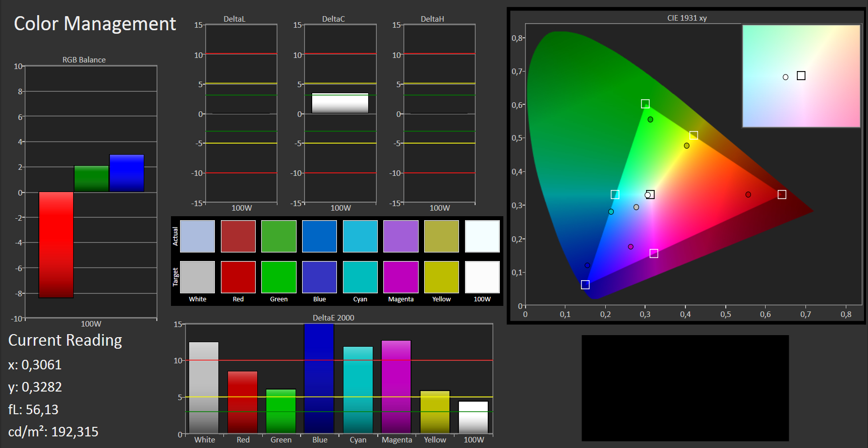Viewport: 868px width, 448px height.
Task: Click the Actual Blue color swatch
Action: pyautogui.click(x=319, y=236)
